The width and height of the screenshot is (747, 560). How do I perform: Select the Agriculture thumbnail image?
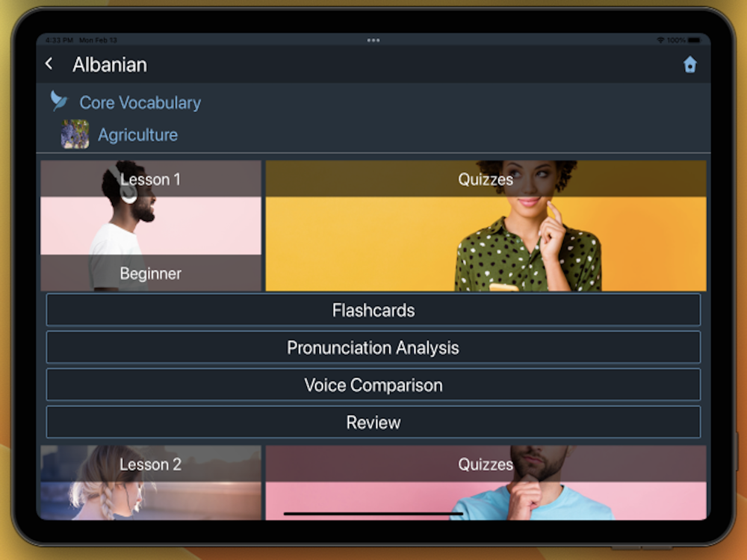click(75, 134)
